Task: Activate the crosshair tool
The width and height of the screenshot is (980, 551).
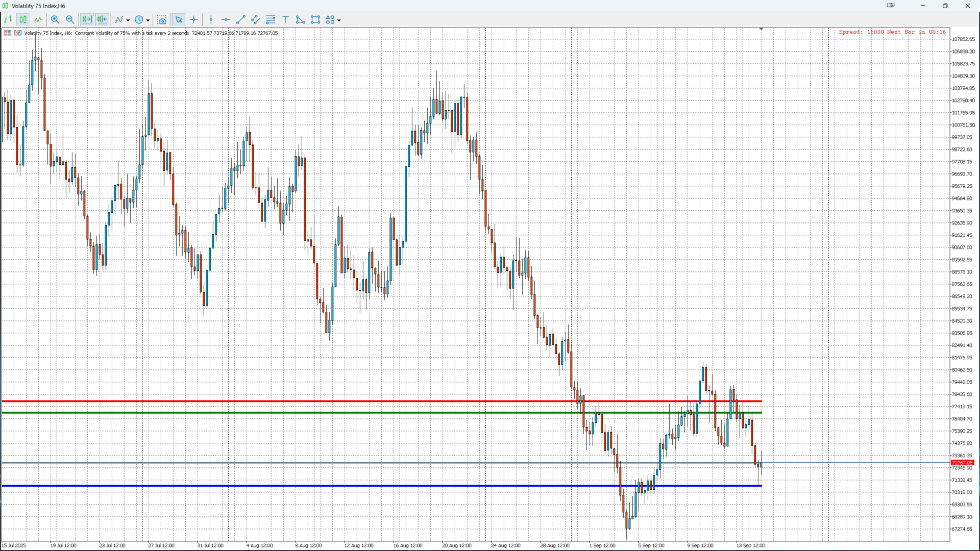Action: (x=194, y=20)
